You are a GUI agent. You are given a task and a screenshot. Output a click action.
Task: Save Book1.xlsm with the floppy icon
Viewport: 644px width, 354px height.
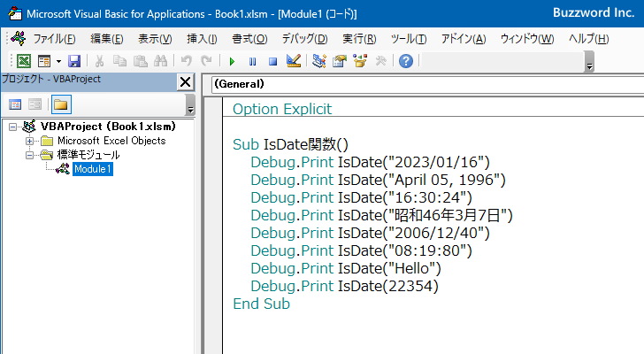click(74, 61)
